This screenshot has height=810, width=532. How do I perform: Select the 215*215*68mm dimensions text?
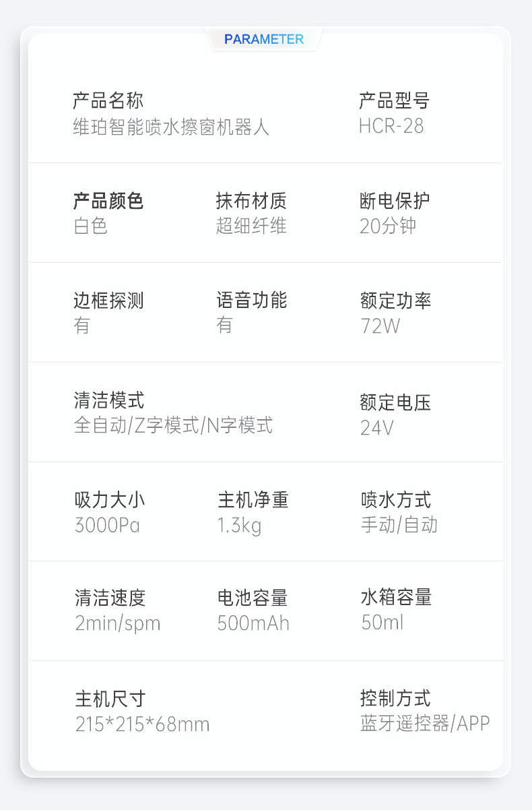[x=142, y=724]
